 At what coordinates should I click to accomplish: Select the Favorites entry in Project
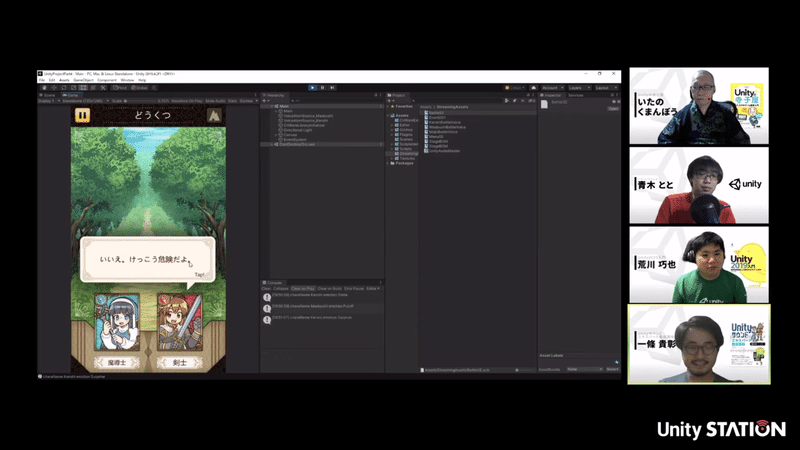point(404,106)
